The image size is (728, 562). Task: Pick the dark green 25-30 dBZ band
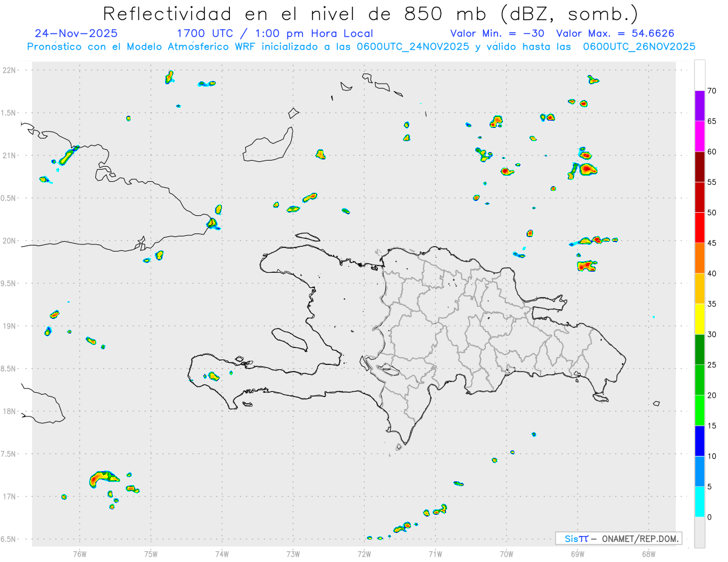[x=699, y=350]
